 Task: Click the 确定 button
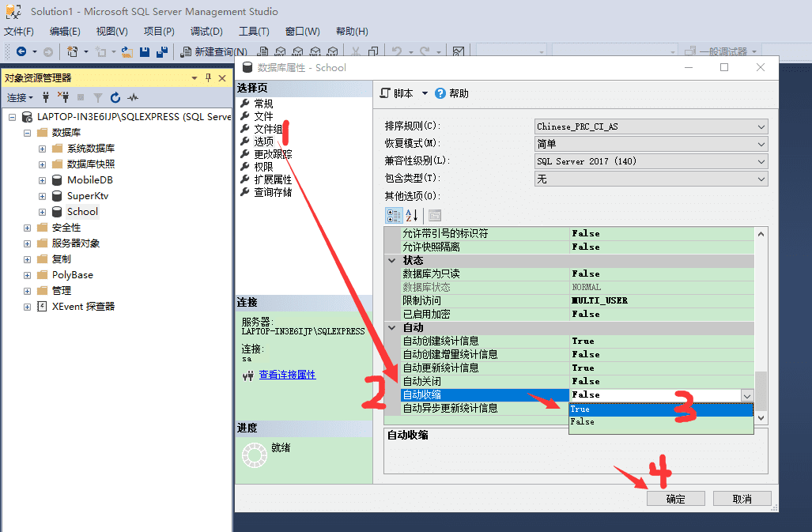[x=675, y=499]
